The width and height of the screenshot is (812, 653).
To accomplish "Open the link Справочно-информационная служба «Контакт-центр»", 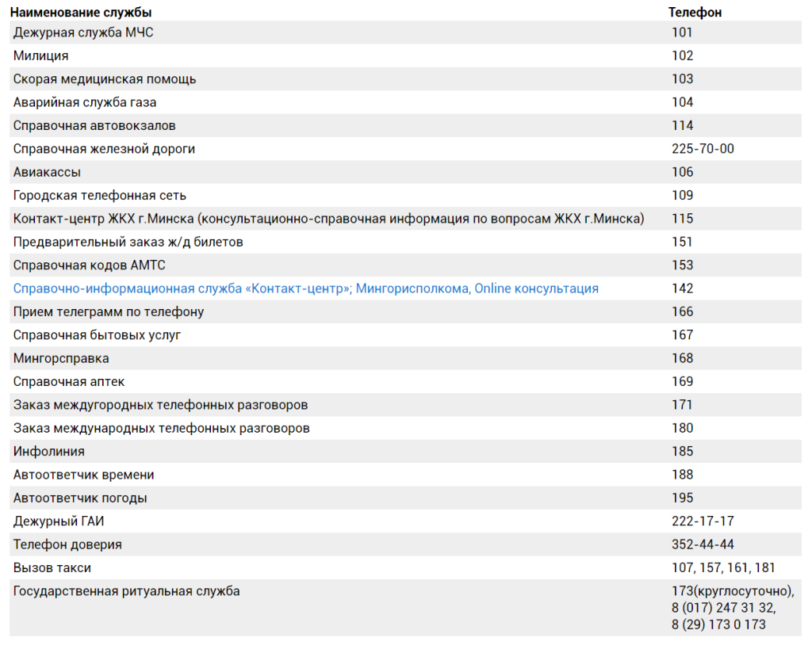I will (305, 288).
